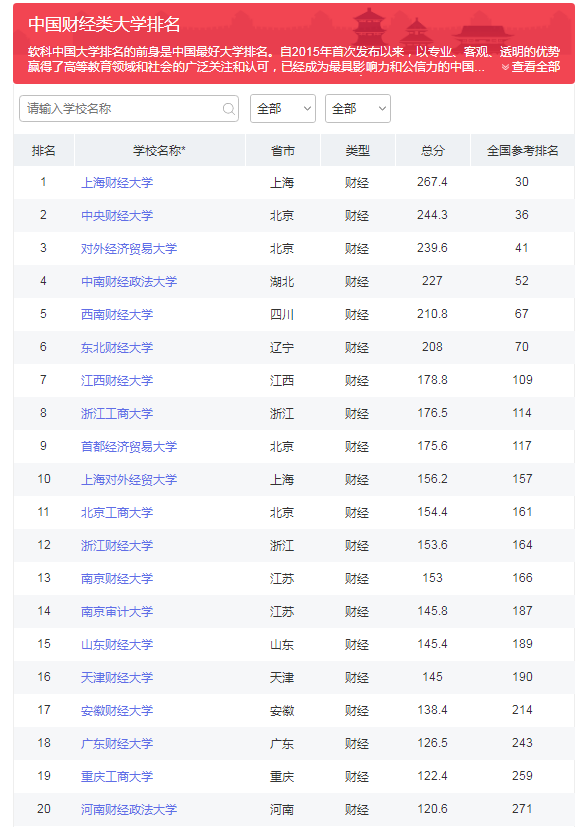Viewport: 582px width, 827px height.
Task: Select province cell 辽宁
Action: (x=282, y=347)
